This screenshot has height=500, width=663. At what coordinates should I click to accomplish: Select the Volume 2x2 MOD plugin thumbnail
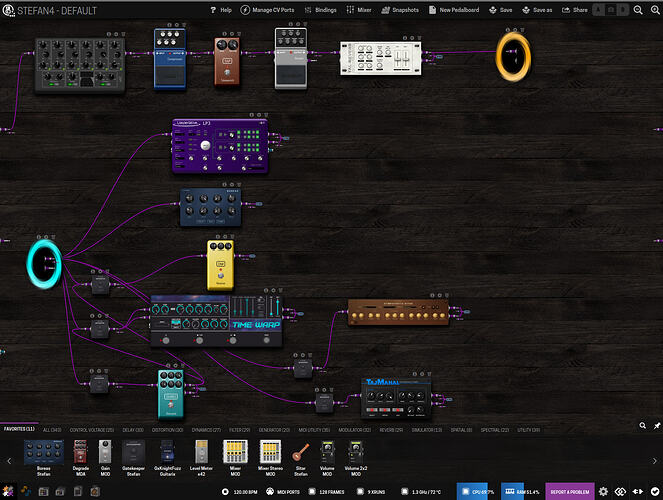click(356, 458)
